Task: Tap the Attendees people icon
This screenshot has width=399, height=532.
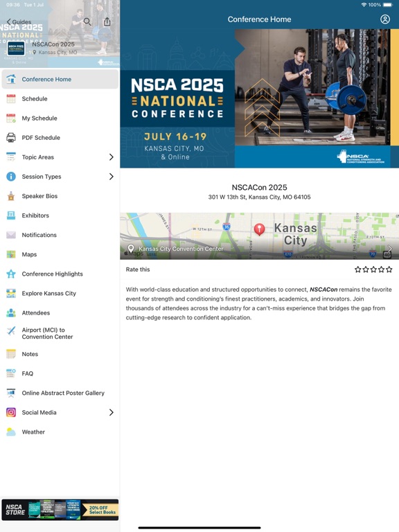Action: 11,312
